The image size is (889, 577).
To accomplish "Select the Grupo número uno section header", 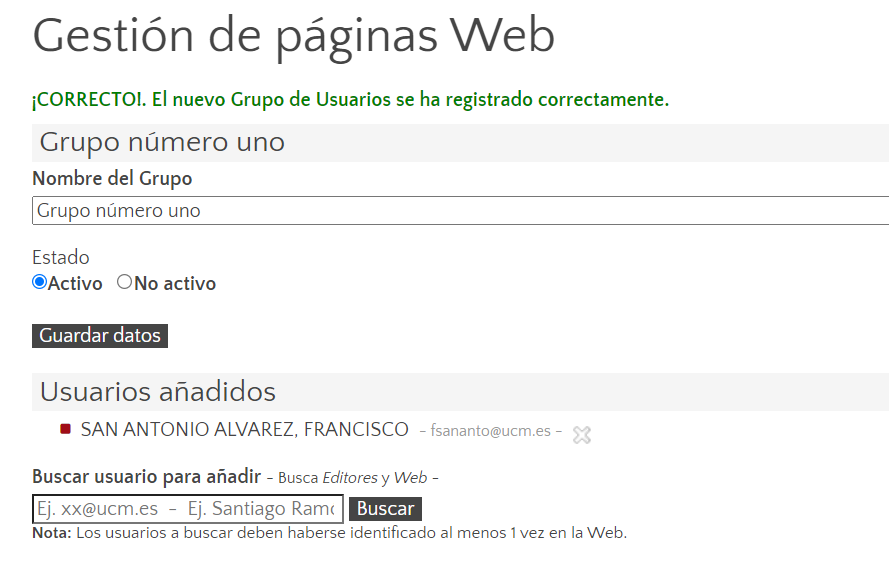I will click(162, 143).
